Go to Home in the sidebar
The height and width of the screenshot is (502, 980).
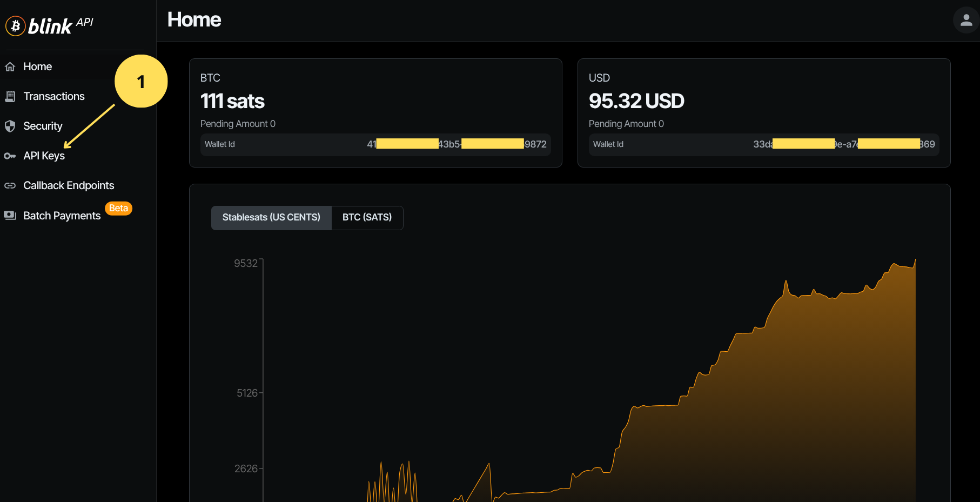37,66
